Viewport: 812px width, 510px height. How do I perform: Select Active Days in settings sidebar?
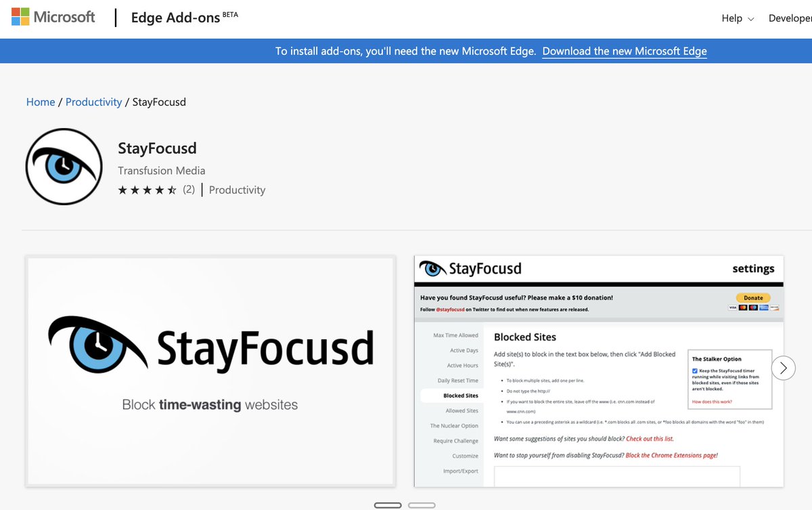(464, 351)
